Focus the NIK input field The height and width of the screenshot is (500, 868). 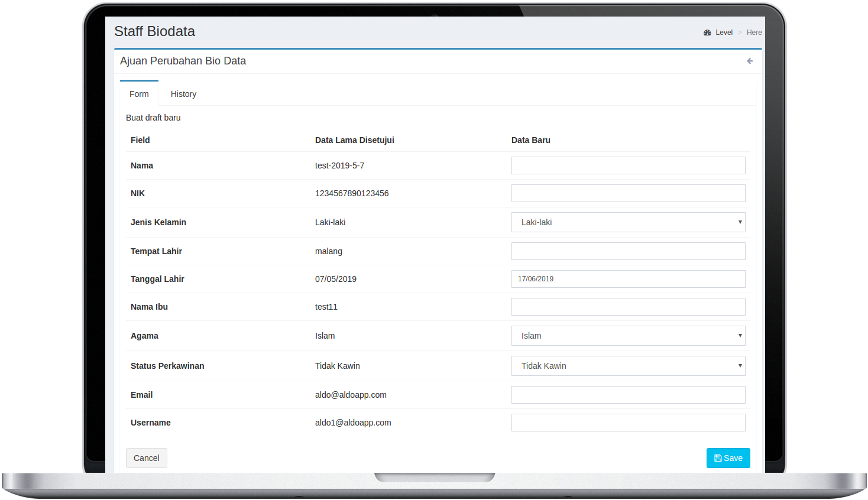pos(628,193)
